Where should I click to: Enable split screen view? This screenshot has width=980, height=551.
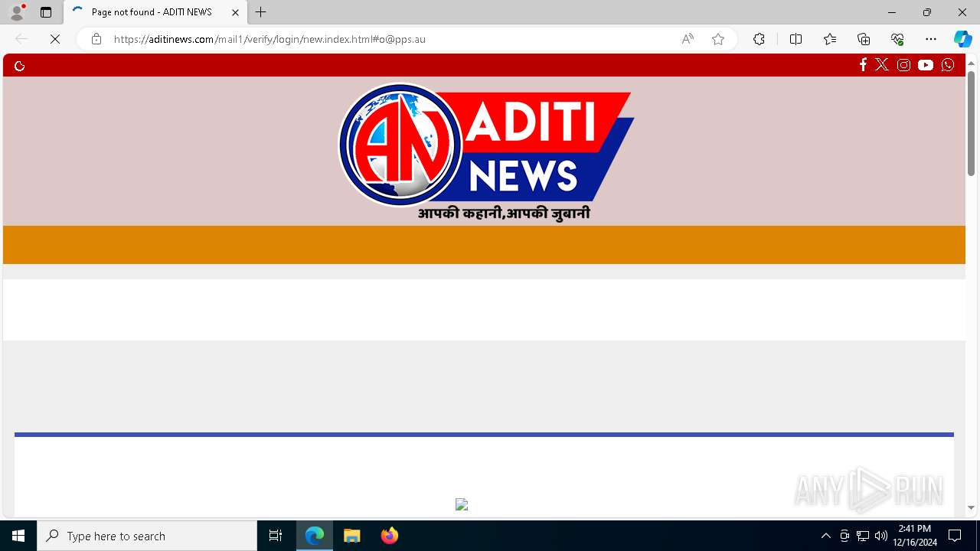pyautogui.click(x=795, y=39)
